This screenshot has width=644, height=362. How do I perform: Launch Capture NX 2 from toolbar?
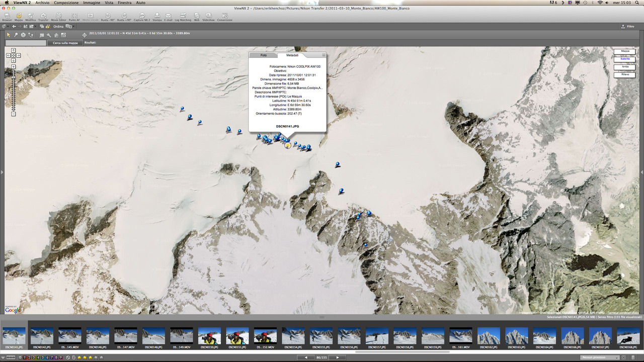click(141, 17)
